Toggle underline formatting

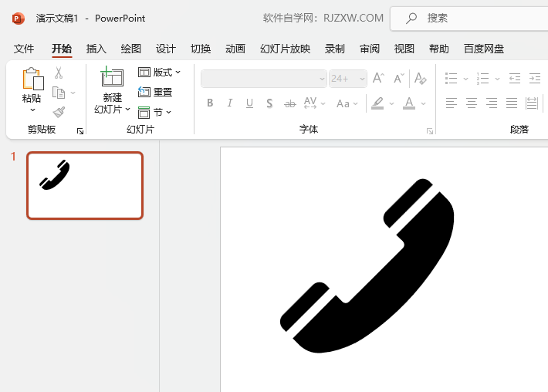tap(249, 103)
